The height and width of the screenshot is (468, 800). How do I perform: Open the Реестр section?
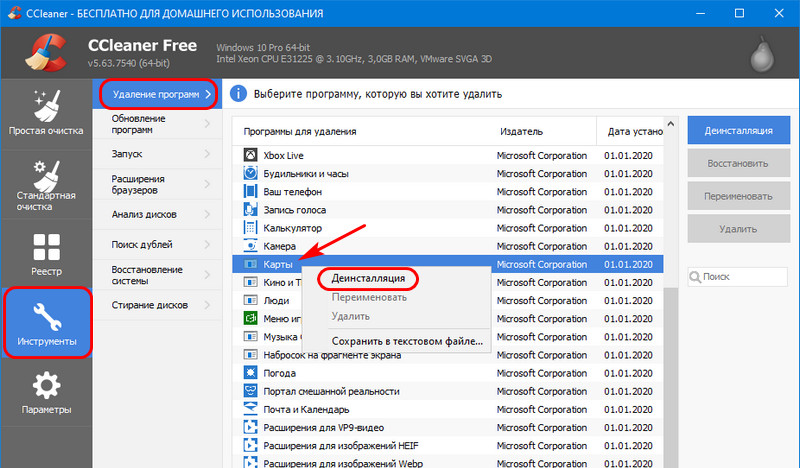click(x=46, y=255)
